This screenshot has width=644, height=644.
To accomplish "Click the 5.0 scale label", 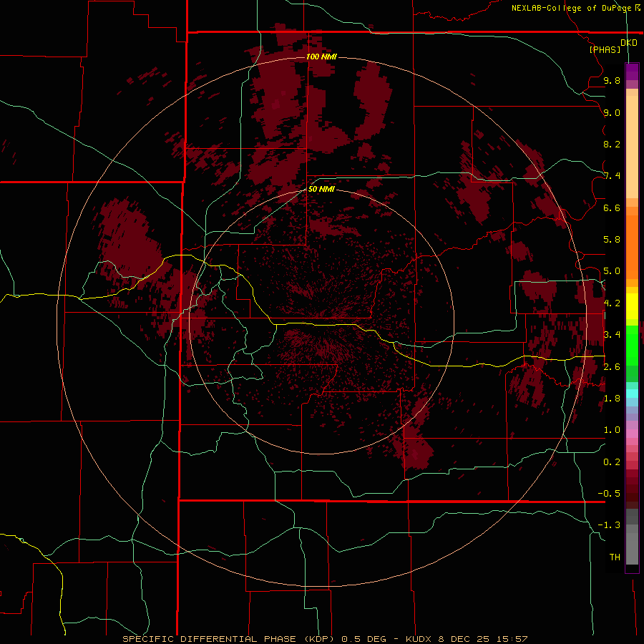I will pos(612,271).
